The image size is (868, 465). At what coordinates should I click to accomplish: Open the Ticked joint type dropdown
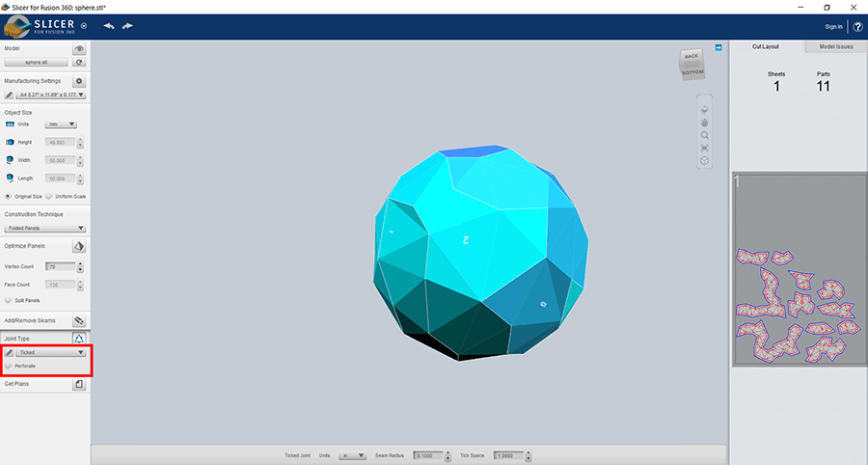(x=50, y=352)
